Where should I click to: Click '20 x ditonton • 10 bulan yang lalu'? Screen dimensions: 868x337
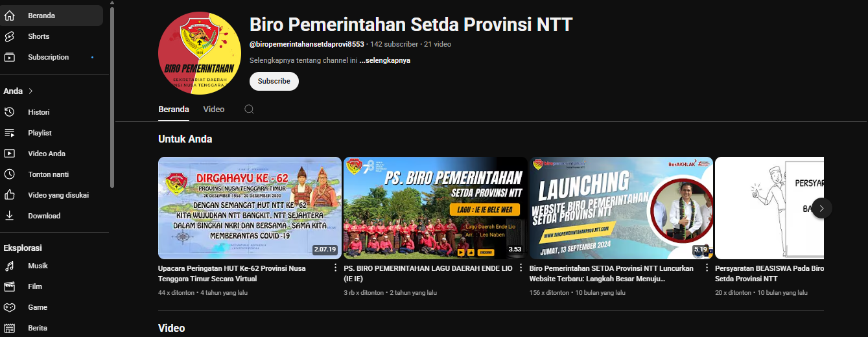761,293
